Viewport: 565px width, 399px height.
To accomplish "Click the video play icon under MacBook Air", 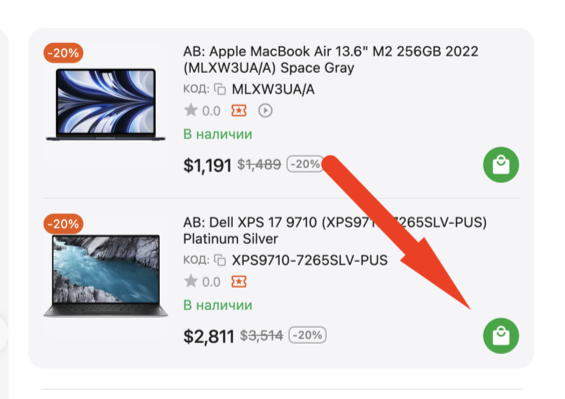I will click(x=265, y=111).
